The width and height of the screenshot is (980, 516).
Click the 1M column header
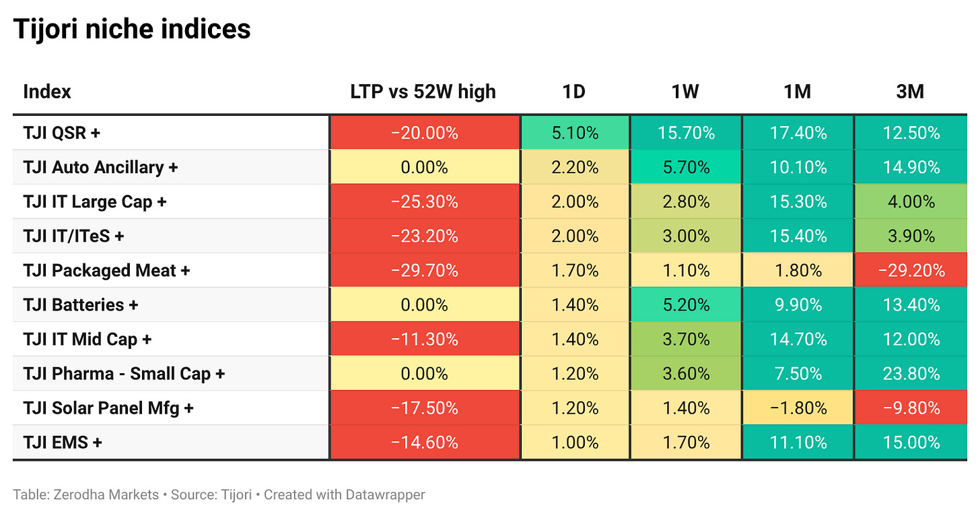[x=798, y=91]
